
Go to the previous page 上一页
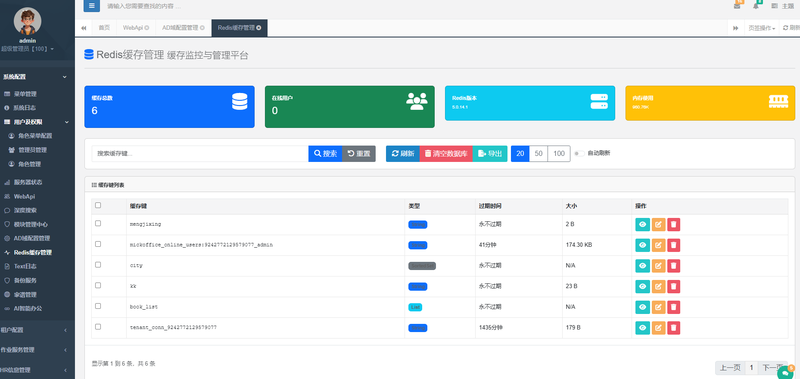730,368
